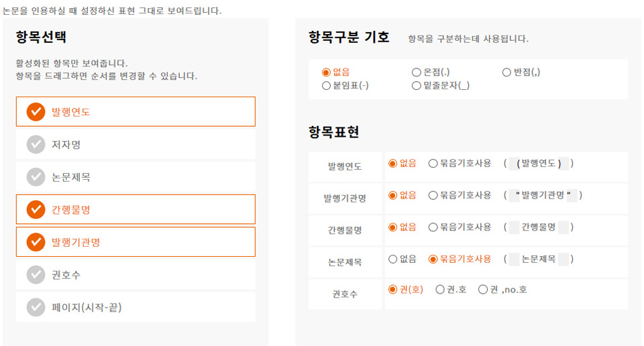
Task: Choose 묶음기호사용 for the 논문제목 row
Action: [x=433, y=259]
